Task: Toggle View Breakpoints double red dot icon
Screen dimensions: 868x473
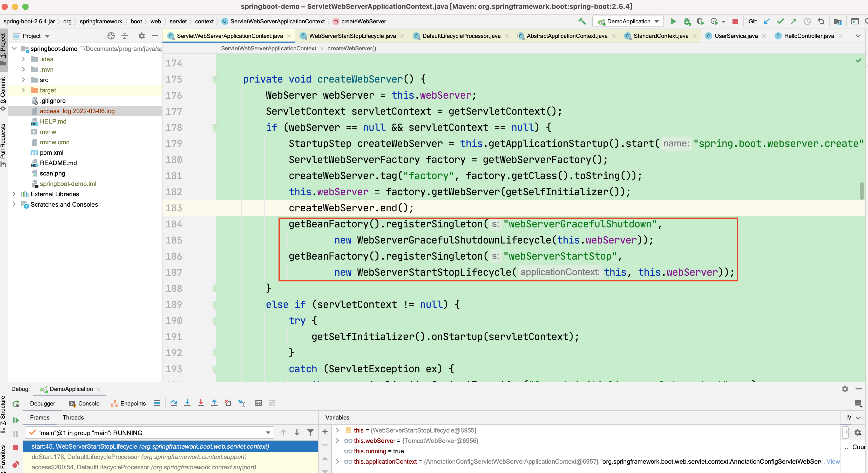Action: [x=16, y=465]
